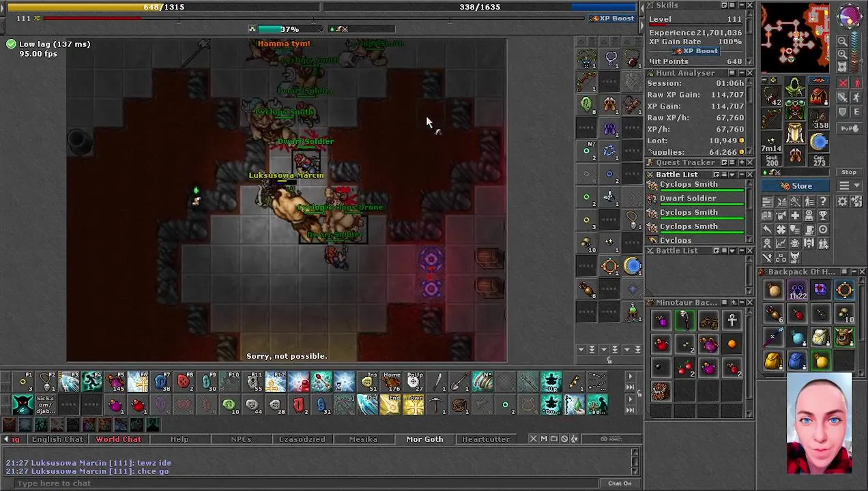Open the trophy icon in control grid
This screenshot has height=491, width=868.
(824, 215)
